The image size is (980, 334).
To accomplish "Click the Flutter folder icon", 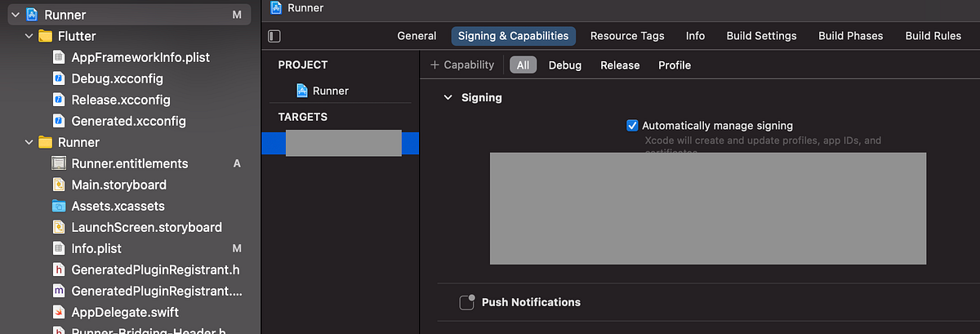I will (46, 36).
